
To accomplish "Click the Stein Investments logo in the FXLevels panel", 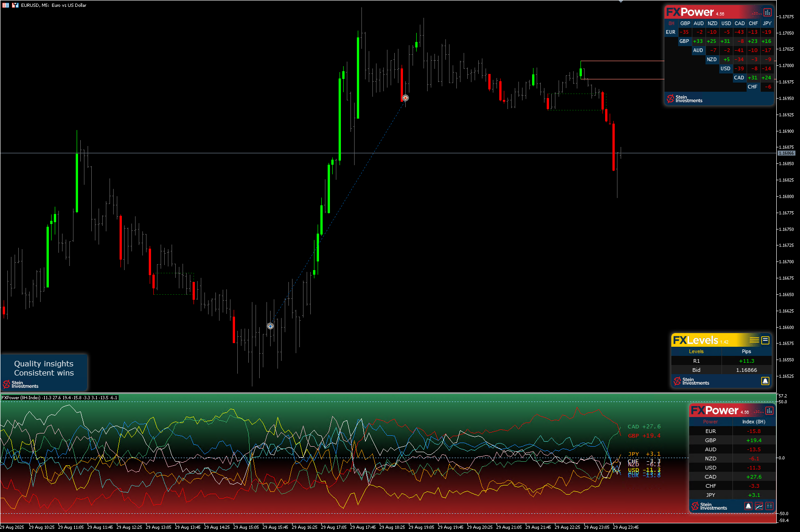I will click(691, 381).
